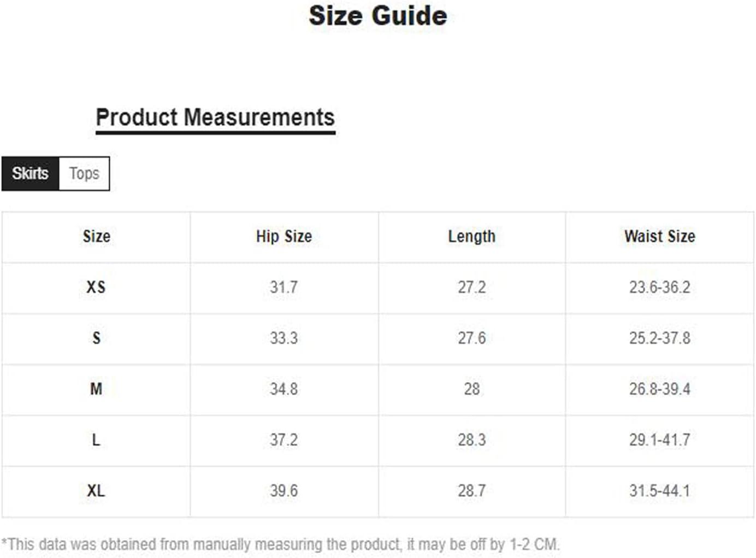Viewport: 756px width, 558px height.
Task: Select the L size row label
Action: coord(96,440)
